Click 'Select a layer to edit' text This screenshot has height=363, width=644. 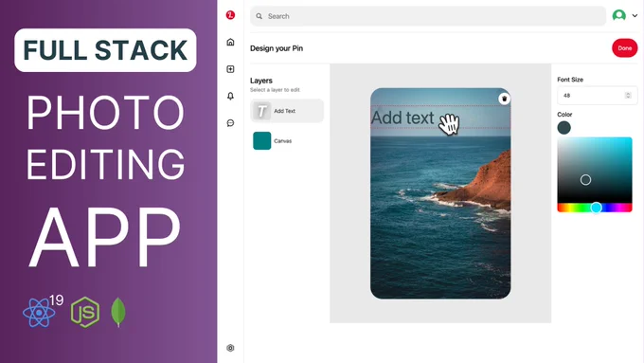pos(275,90)
